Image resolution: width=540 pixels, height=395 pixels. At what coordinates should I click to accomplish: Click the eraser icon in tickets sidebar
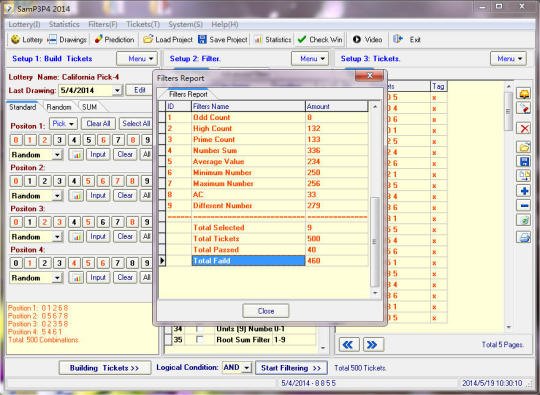[x=524, y=109]
